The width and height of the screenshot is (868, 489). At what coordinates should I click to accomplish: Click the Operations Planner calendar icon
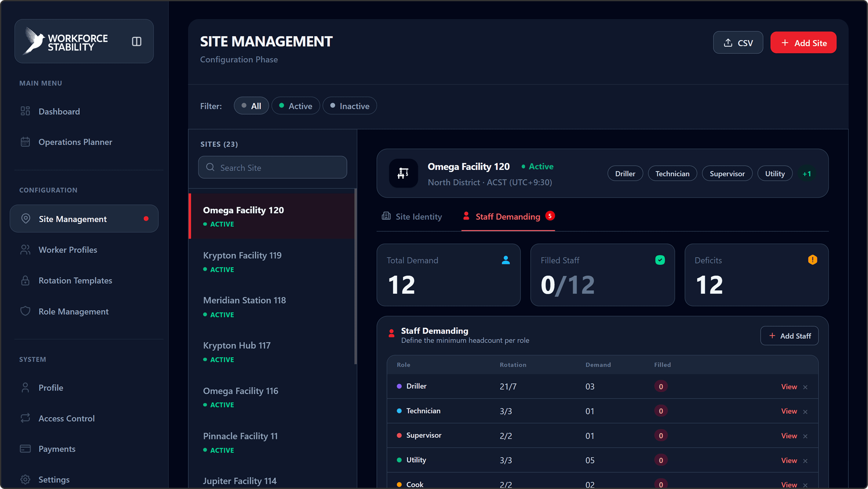[25, 142]
